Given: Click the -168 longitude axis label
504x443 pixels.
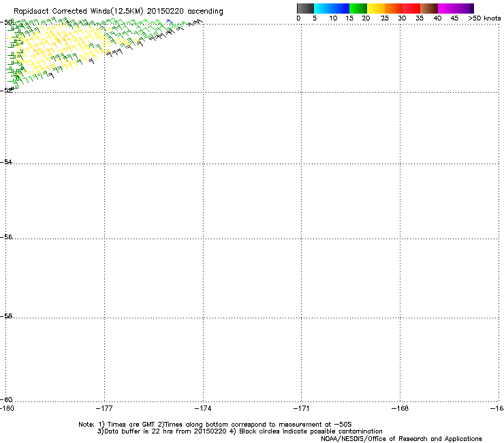Looking at the screenshot, I should point(400,408).
